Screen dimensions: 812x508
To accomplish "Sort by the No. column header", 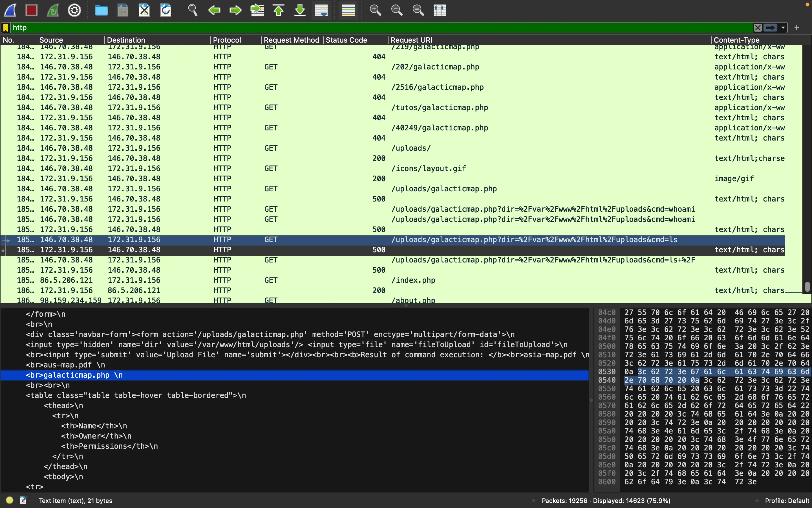I will point(18,40).
